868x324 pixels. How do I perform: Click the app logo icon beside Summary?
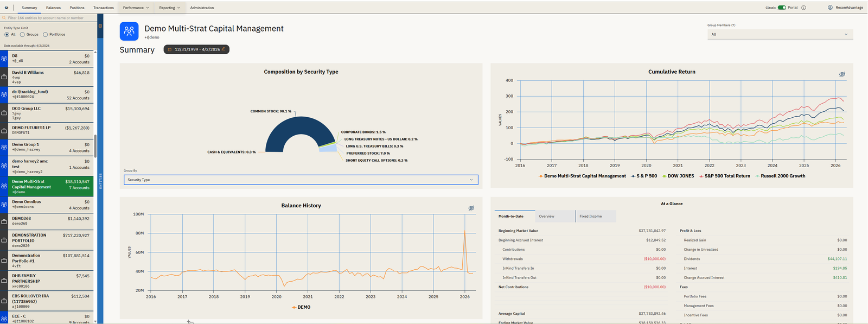coord(7,8)
